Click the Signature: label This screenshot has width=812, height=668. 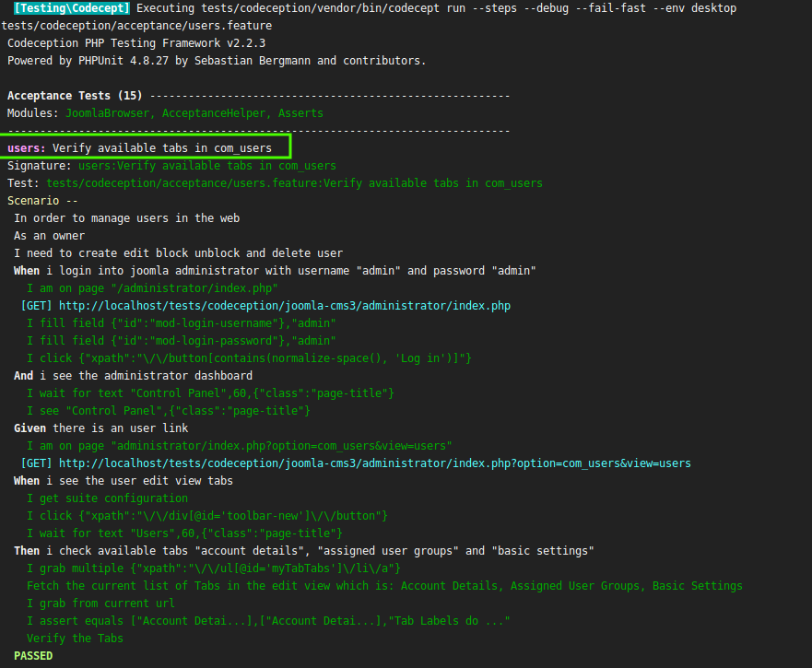[x=39, y=166]
